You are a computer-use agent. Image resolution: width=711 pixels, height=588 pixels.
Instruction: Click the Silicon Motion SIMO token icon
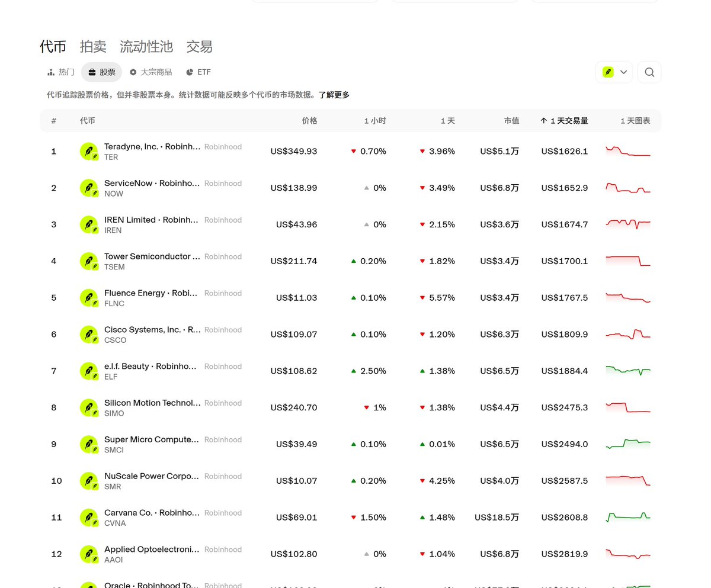coord(89,408)
